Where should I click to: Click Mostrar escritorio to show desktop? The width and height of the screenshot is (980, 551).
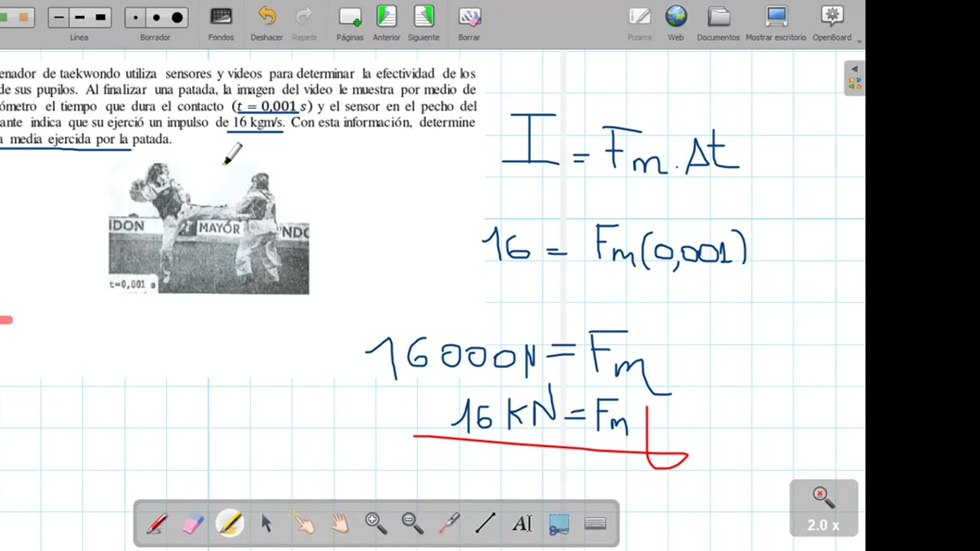click(x=776, y=24)
